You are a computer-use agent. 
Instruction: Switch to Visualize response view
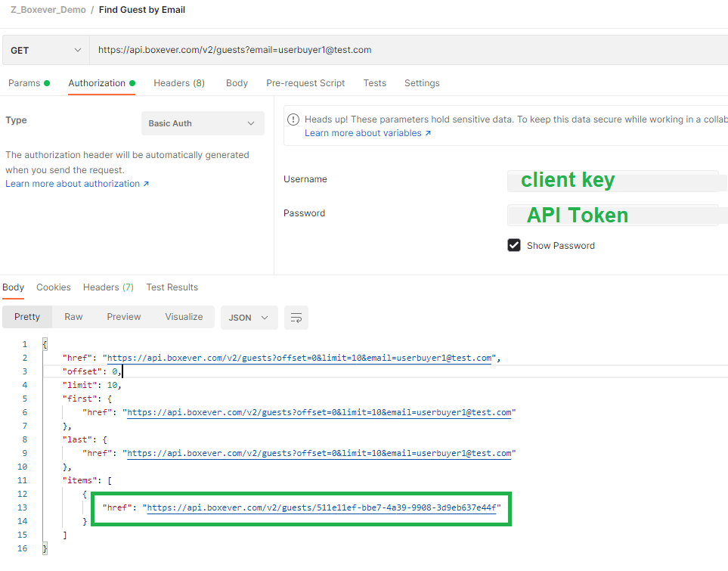click(184, 317)
